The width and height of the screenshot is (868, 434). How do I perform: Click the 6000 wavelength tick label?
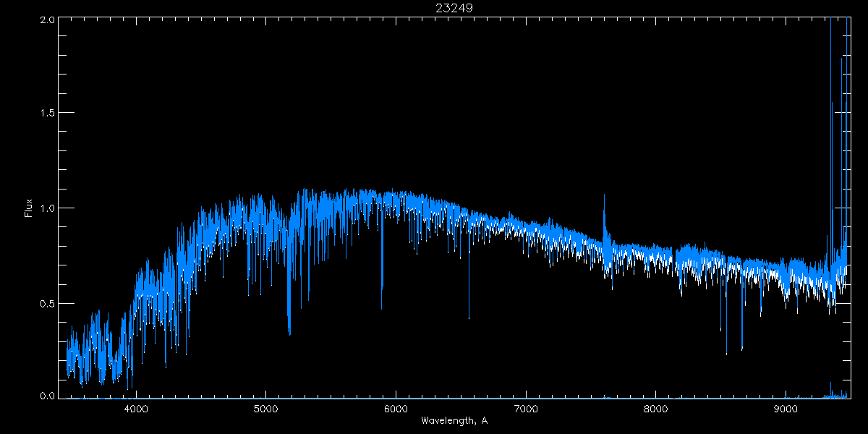click(396, 409)
